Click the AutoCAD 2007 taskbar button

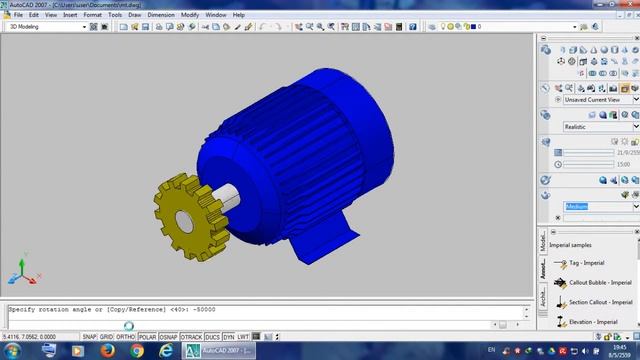click(x=219, y=351)
